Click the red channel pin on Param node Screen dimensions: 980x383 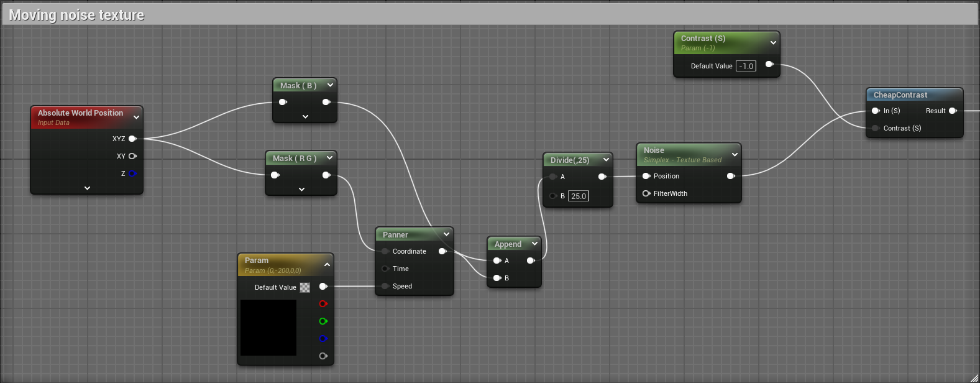pos(323,304)
